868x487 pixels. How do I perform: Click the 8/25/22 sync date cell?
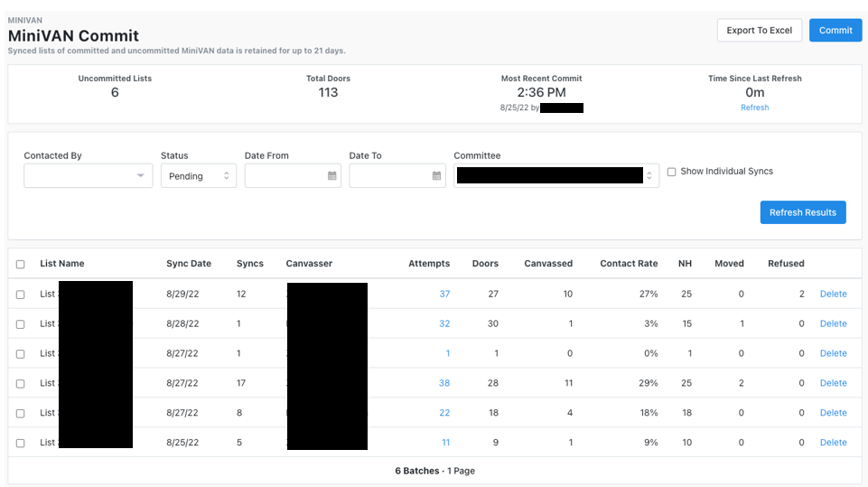pos(182,442)
